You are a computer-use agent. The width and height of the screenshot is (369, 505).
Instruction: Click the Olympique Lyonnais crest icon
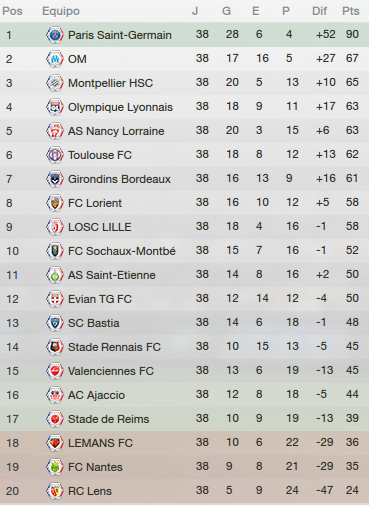(55, 107)
